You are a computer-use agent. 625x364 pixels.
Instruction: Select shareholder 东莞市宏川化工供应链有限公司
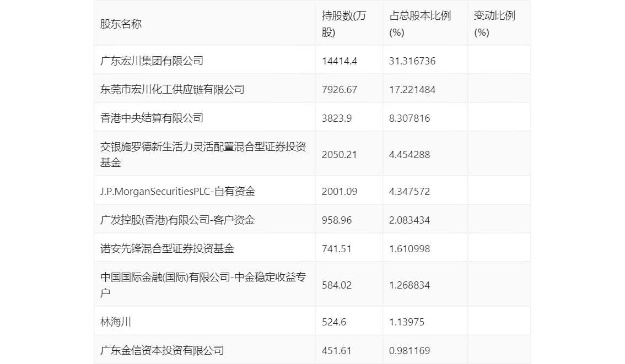pyautogui.click(x=172, y=89)
